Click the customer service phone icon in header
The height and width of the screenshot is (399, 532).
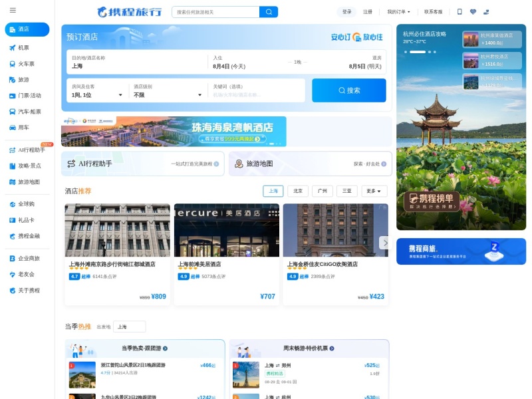[486, 11]
